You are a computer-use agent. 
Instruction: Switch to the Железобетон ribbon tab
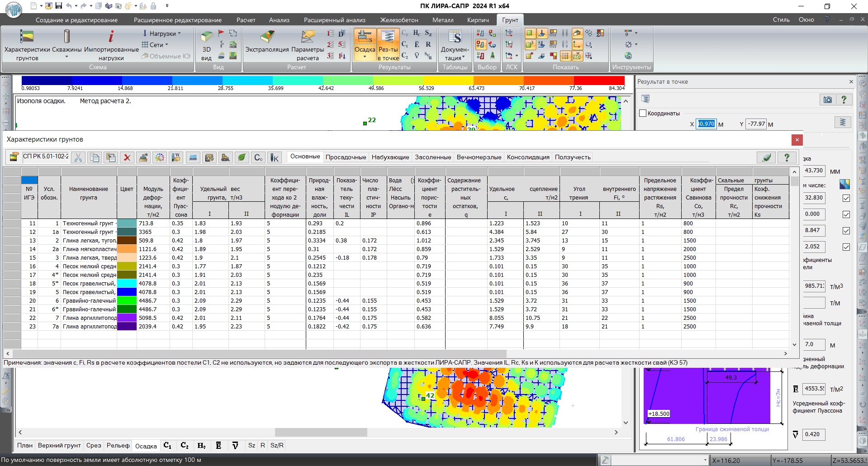[399, 20]
